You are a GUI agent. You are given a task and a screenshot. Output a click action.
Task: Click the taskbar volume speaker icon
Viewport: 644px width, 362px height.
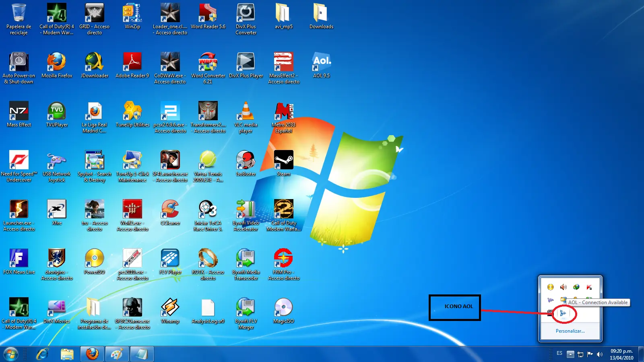click(x=600, y=354)
